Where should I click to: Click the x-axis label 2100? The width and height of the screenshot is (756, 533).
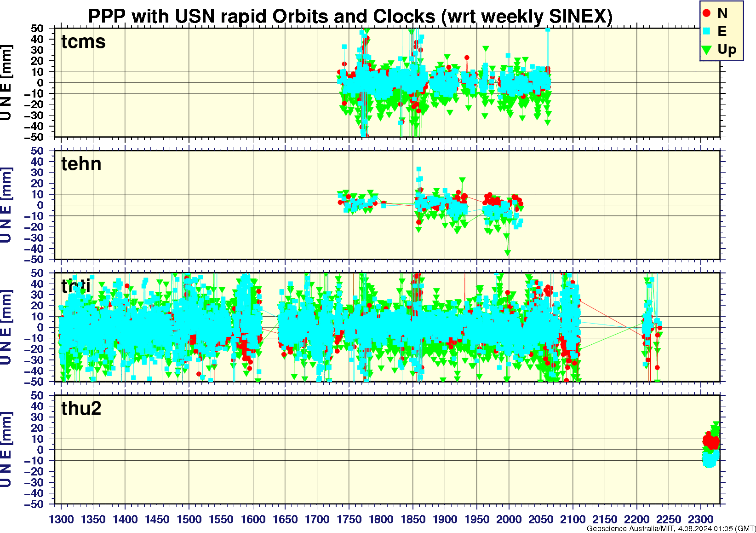point(573,519)
